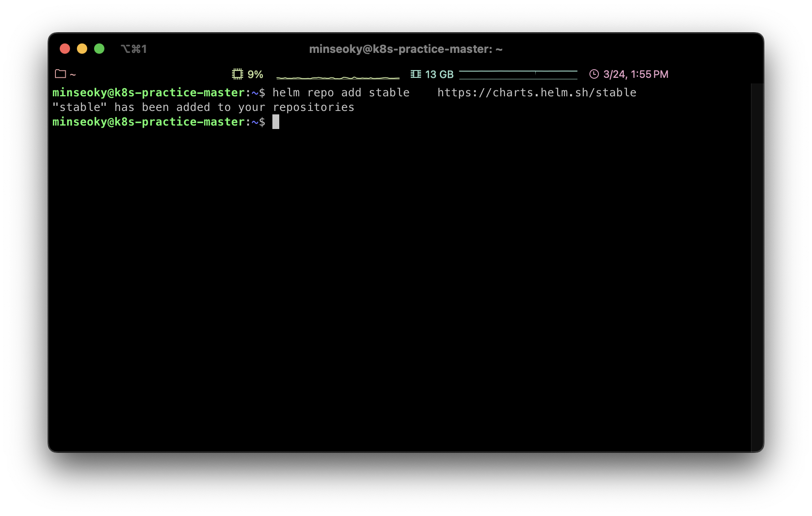
Task: Minimize the window using the yellow button
Action: coord(82,49)
